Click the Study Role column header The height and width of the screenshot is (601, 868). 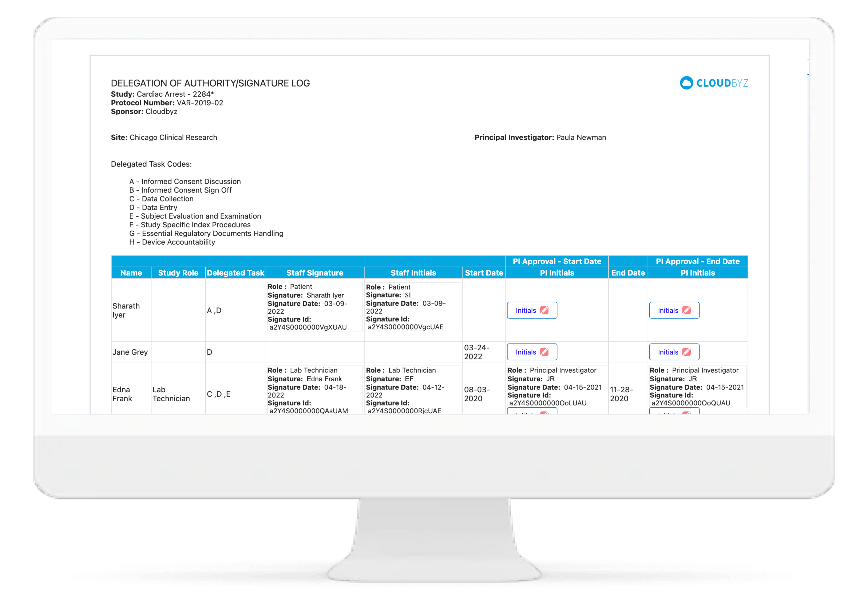(x=178, y=273)
